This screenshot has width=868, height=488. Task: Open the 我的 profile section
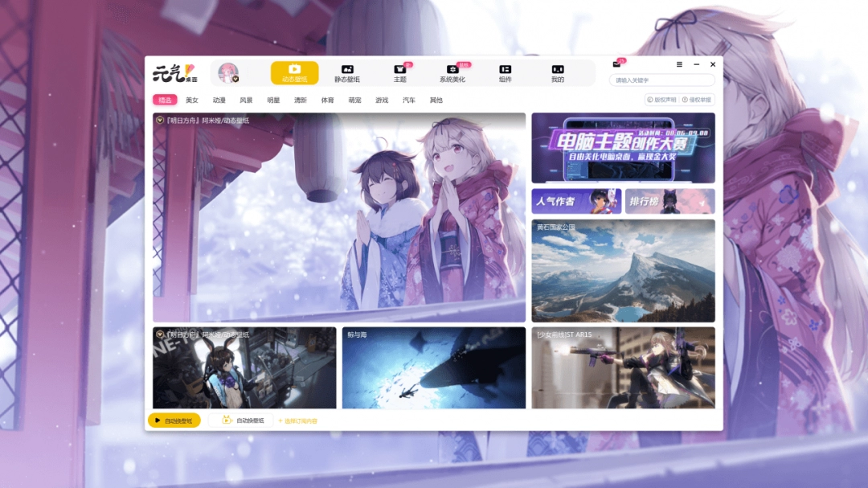557,73
